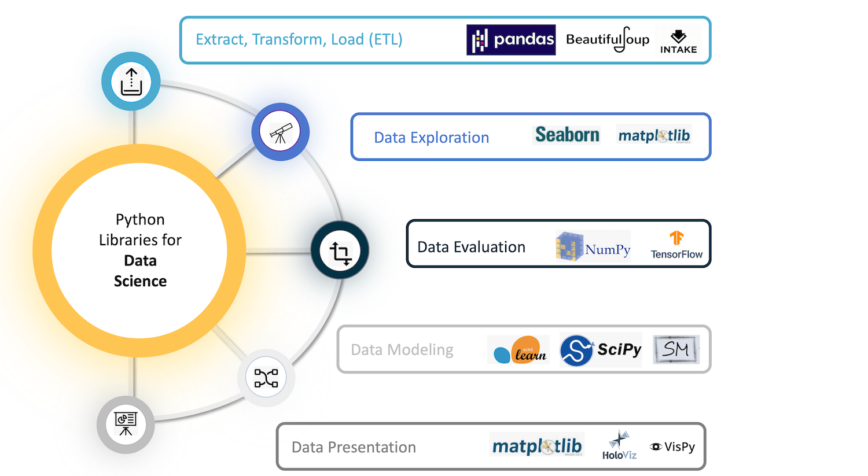Select the Intake logo
Image resolution: width=868 pixels, height=476 pixels.
[x=678, y=41]
